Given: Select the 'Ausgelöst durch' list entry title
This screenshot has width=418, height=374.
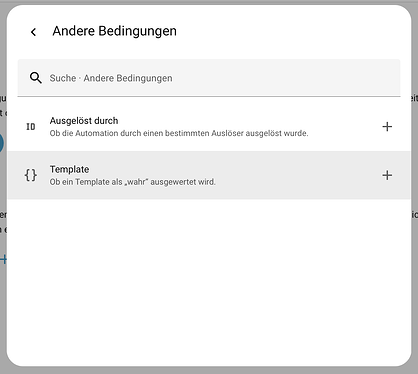Looking at the screenshot, I should [x=84, y=121].
